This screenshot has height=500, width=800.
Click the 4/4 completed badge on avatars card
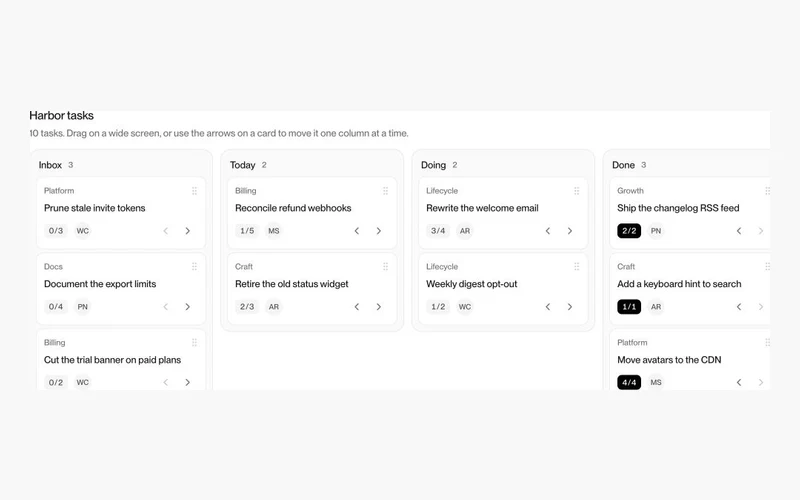pyautogui.click(x=629, y=382)
